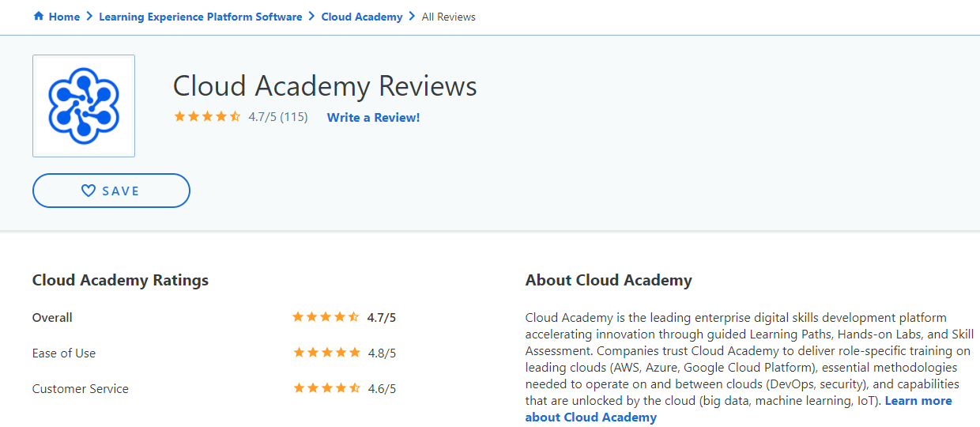Select the All Reviews breadcrumb item
980x427 pixels.
click(x=449, y=17)
